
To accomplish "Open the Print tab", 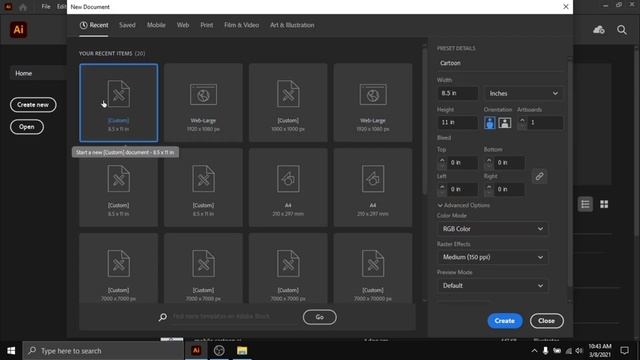I will click(207, 25).
